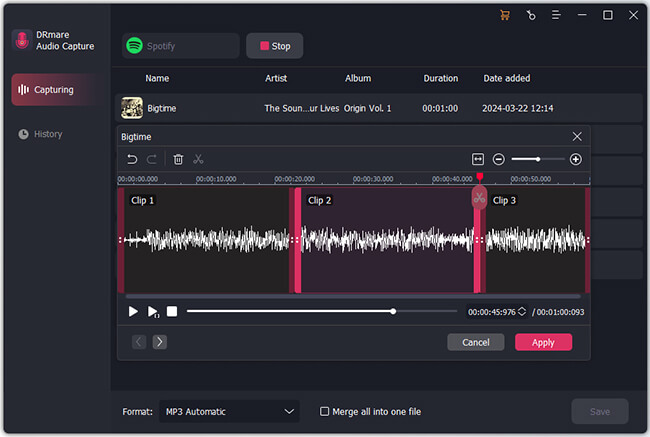Click the Cancel button
The width and height of the screenshot is (650, 437).
click(x=476, y=342)
